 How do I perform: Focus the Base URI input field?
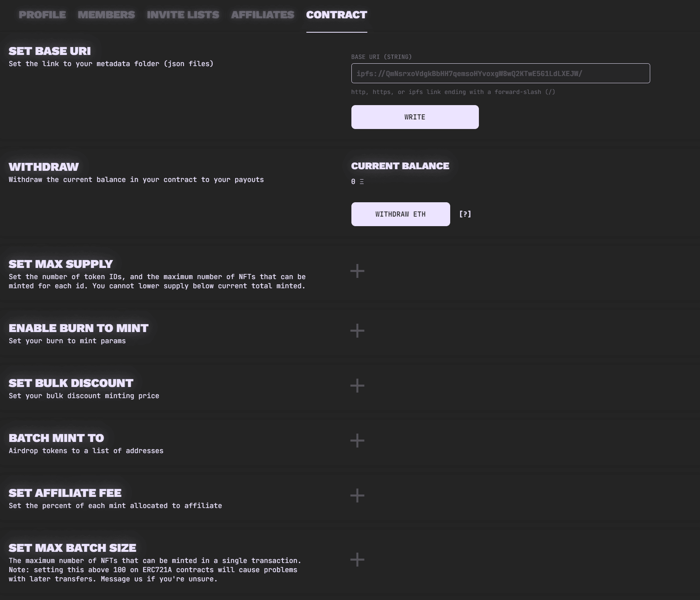click(x=500, y=74)
